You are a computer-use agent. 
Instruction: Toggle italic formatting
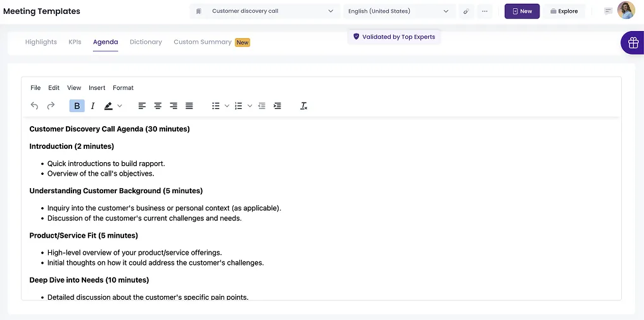(x=92, y=106)
